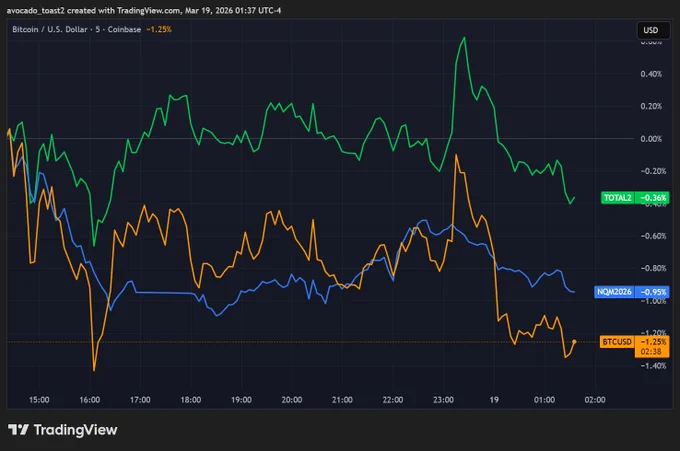Click the -0.80% price axis label
Image resolution: width=680 pixels, height=451 pixels.
point(653,268)
